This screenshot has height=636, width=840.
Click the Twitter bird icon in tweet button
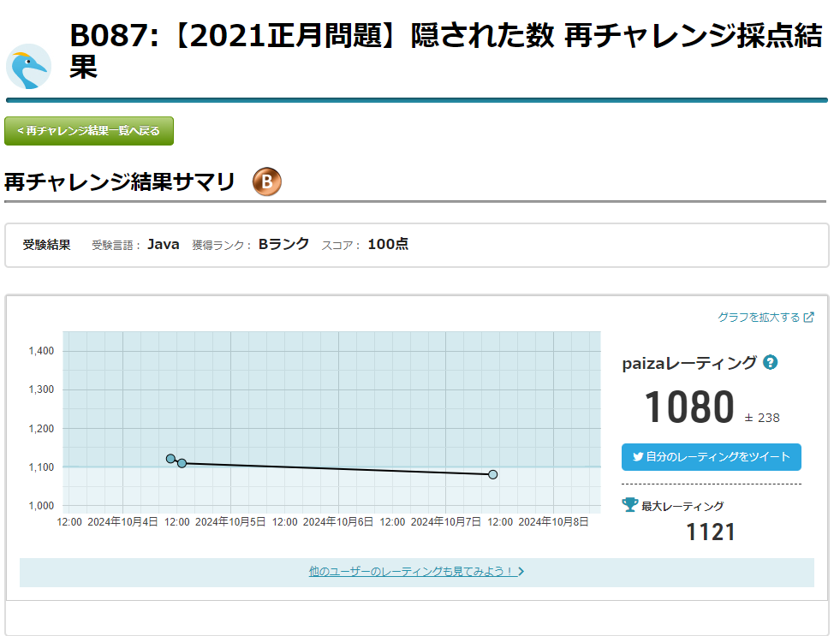coord(637,457)
